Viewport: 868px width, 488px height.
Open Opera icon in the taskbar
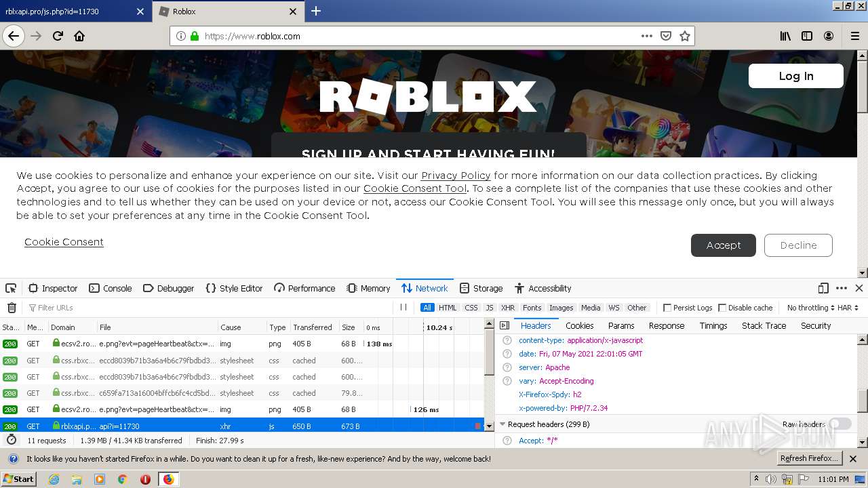[x=145, y=479]
